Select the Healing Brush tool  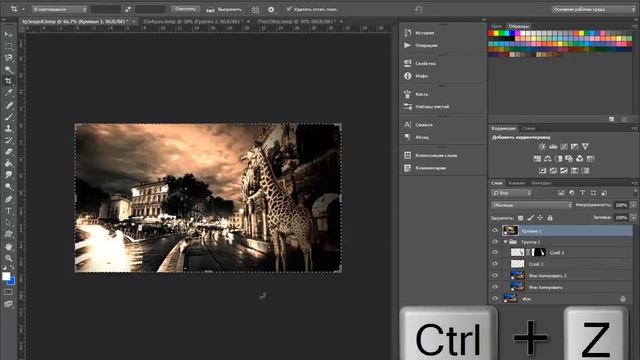[x=9, y=105]
